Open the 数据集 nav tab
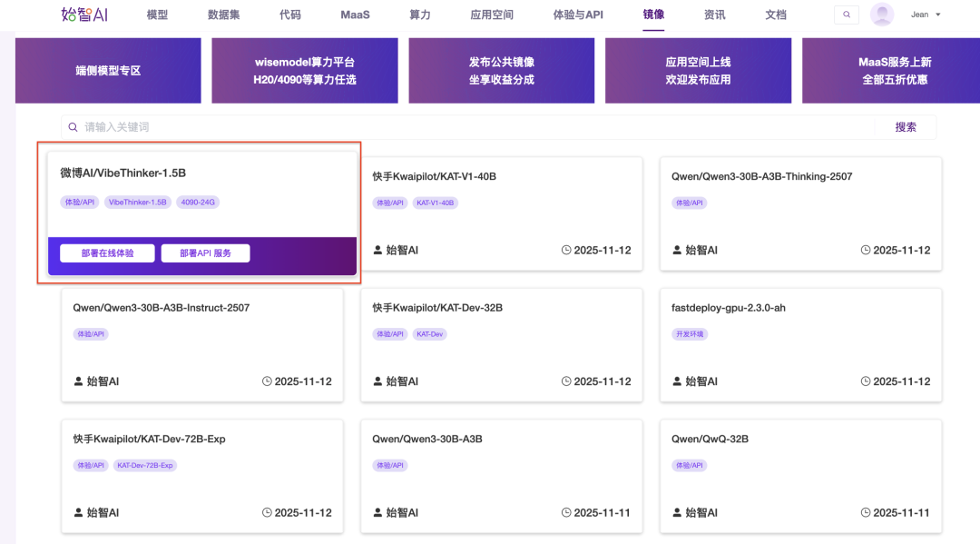Viewport: 980px width, 544px height. pyautogui.click(x=224, y=15)
